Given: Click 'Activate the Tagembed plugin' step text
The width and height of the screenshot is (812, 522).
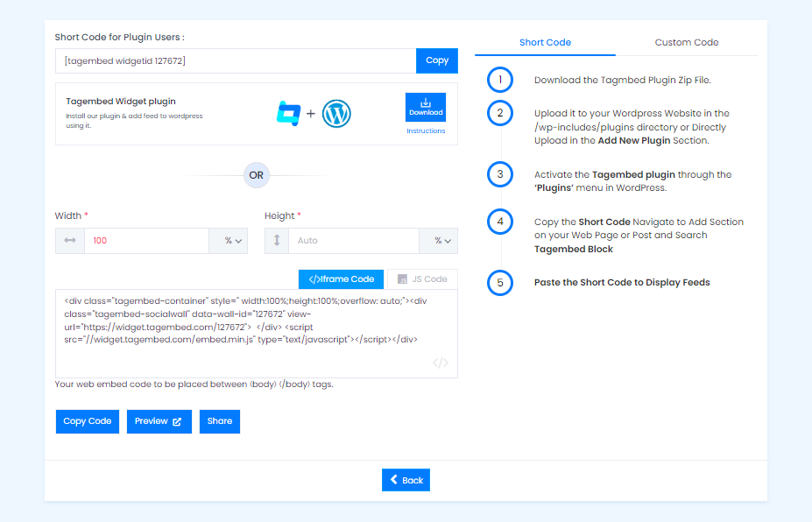Looking at the screenshot, I should [x=632, y=181].
